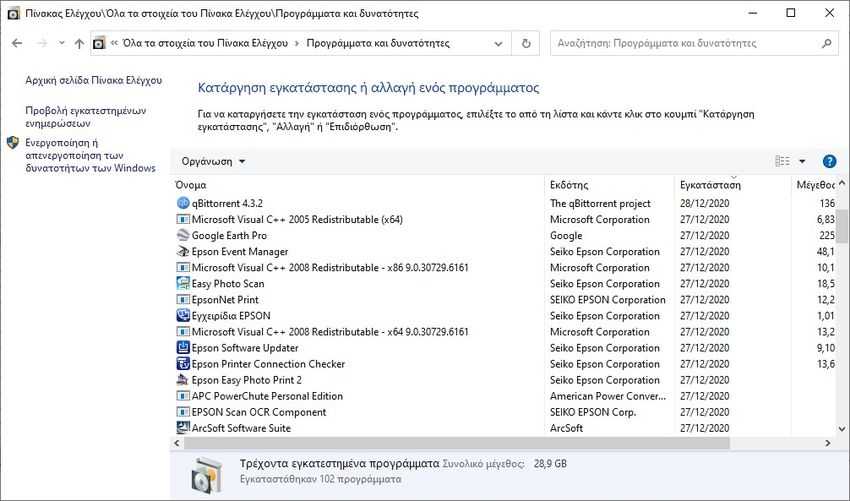Click Όλα τα στοιχεία του Πίνακα Ελέγχου breadcrumb
Image resolution: width=850 pixels, height=501 pixels.
(x=205, y=43)
